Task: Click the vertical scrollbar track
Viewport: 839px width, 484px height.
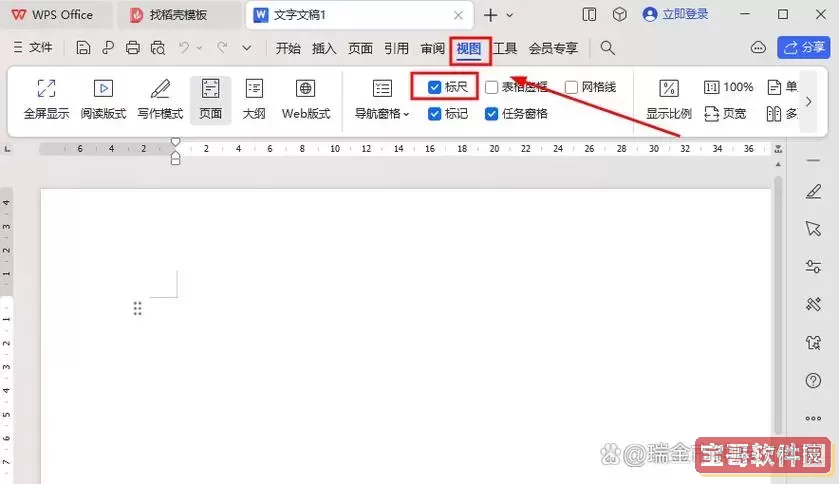Action: click(778, 306)
